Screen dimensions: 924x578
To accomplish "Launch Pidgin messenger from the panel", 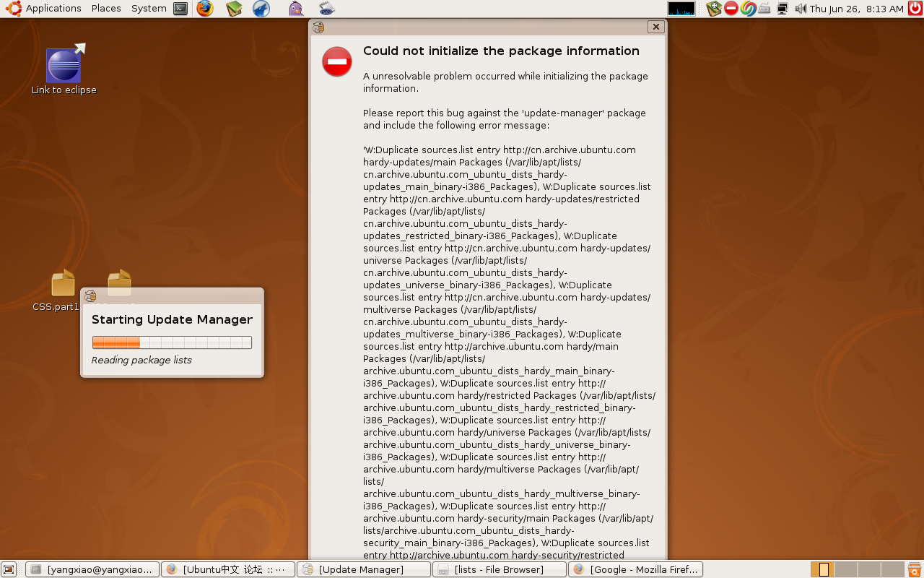I will point(296,9).
